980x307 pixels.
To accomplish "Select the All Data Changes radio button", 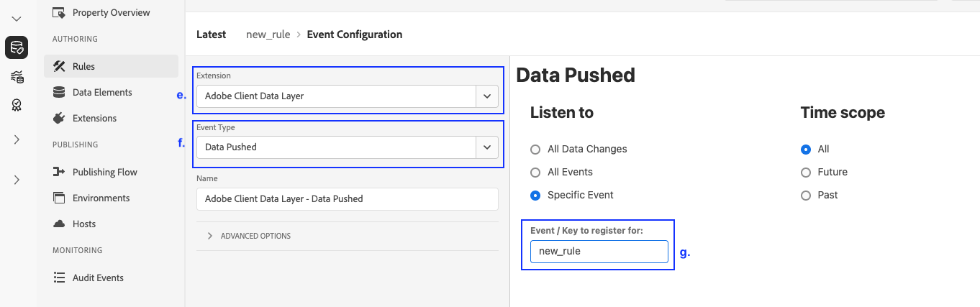I will [535, 149].
